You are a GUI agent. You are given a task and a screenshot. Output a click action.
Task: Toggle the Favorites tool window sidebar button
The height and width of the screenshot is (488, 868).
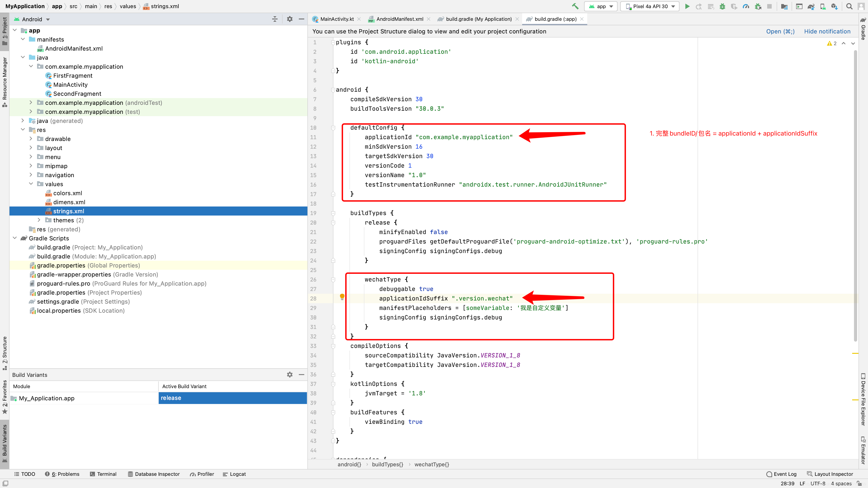[x=5, y=397]
